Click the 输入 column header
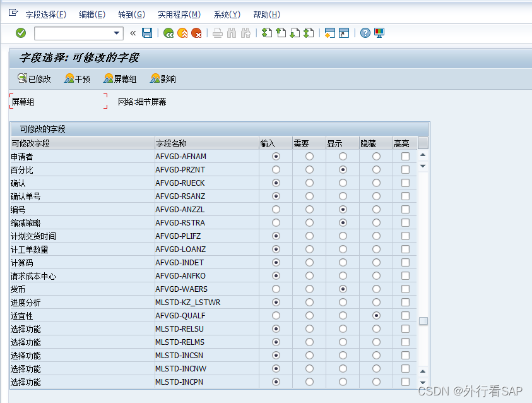This screenshot has width=532, height=403. [276, 143]
